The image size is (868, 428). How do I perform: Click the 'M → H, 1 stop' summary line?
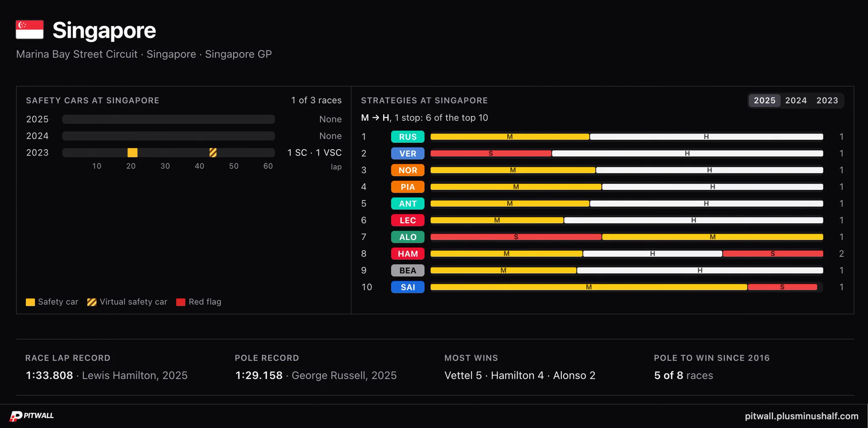(425, 118)
